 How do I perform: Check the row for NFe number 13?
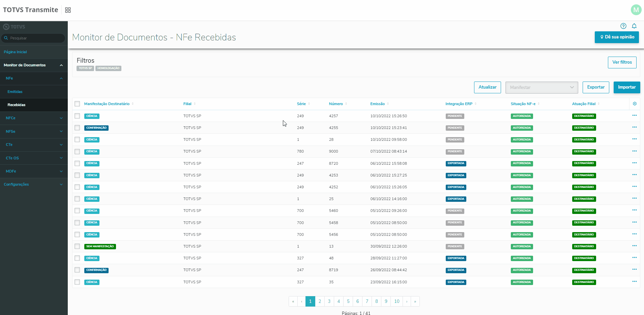77,246
